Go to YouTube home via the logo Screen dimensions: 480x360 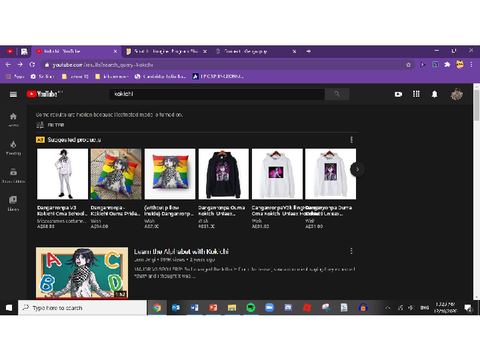44,94
